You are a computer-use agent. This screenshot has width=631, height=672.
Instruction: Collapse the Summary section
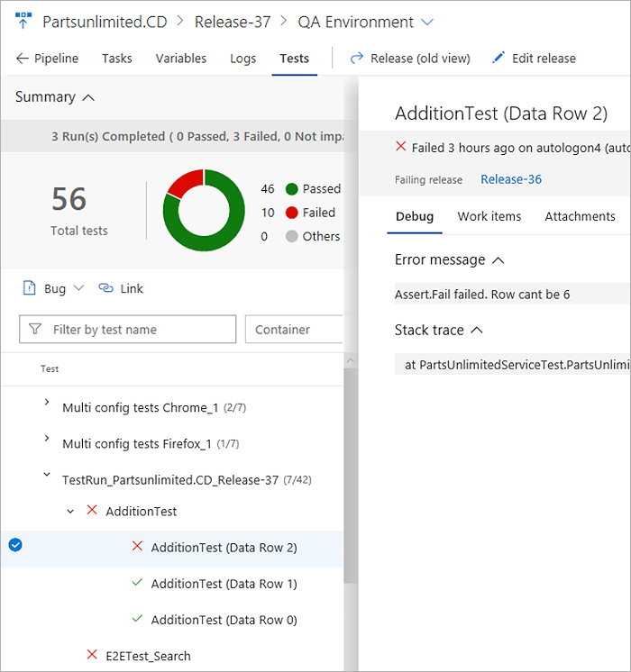click(88, 97)
